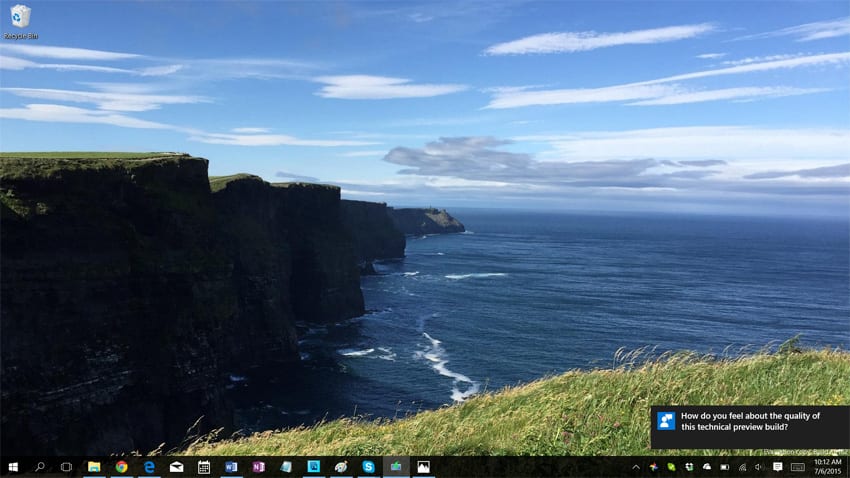Open Microsoft Word from the taskbar

[x=231, y=467]
